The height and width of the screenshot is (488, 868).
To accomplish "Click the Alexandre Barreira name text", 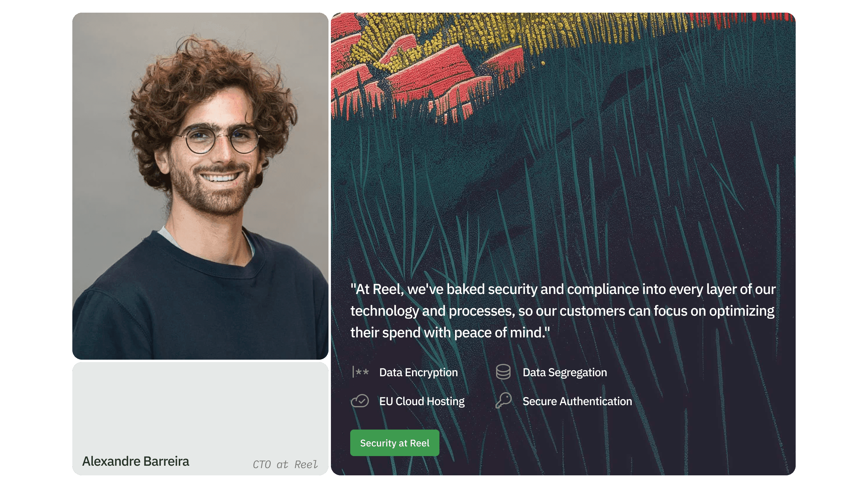I will point(135,461).
